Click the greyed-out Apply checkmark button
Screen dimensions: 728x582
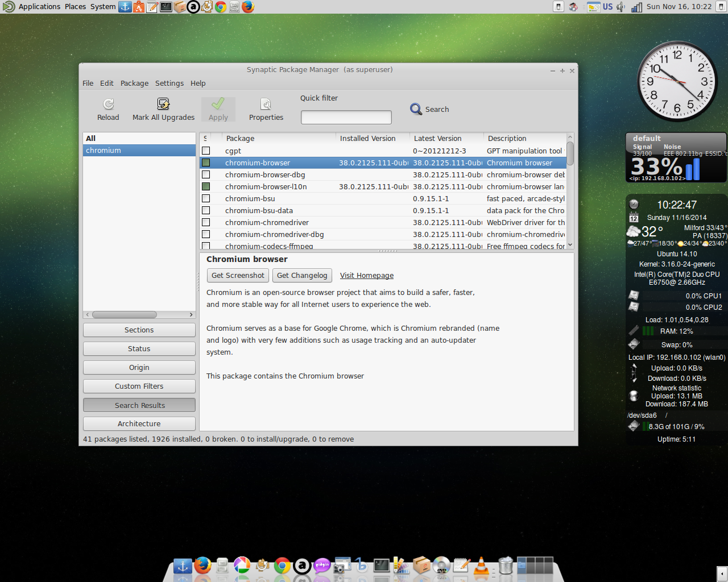218,110
